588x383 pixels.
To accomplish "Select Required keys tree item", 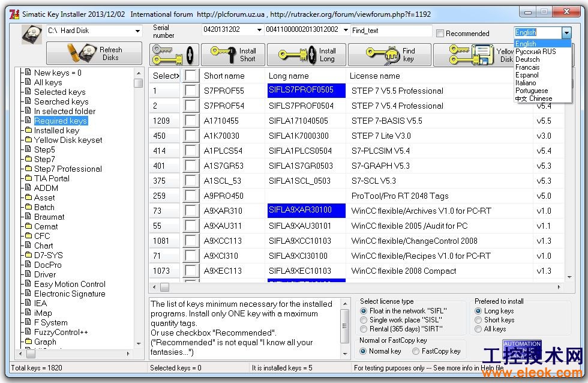I will (61, 121).
